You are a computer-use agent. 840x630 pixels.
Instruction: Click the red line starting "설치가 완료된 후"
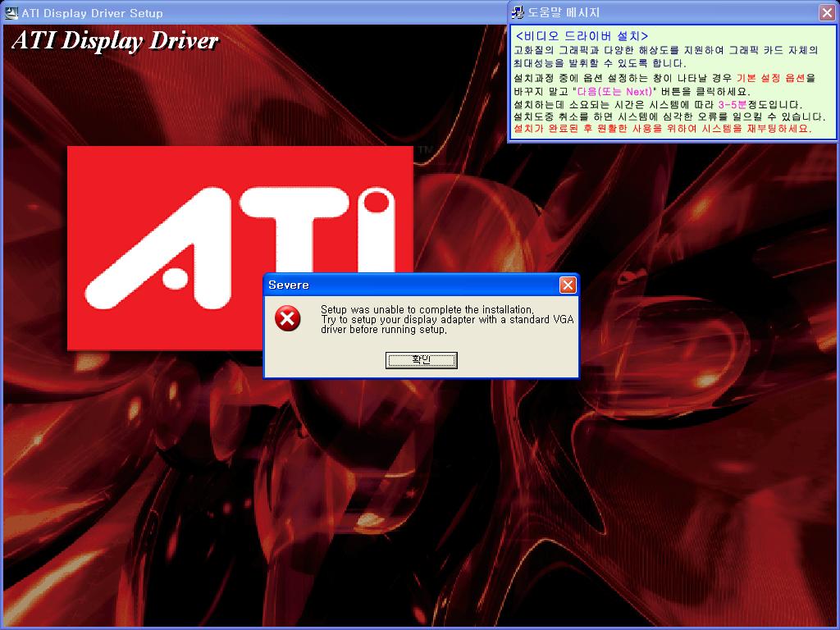coord(663,129)
